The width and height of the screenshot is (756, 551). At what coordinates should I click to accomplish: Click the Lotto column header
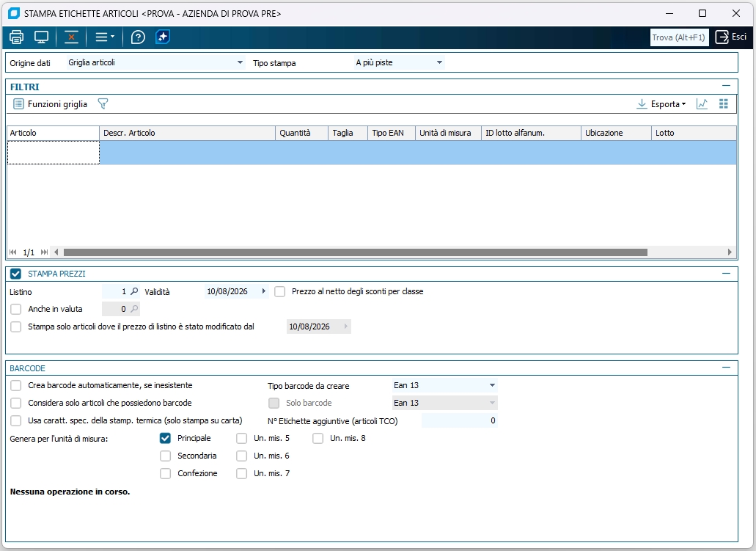(694, 134)
